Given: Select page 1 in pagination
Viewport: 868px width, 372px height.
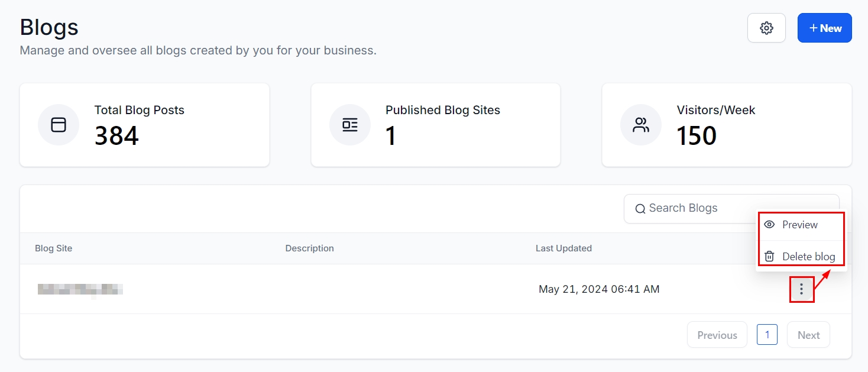Looking at the screenshot, I should pos(767,335).
